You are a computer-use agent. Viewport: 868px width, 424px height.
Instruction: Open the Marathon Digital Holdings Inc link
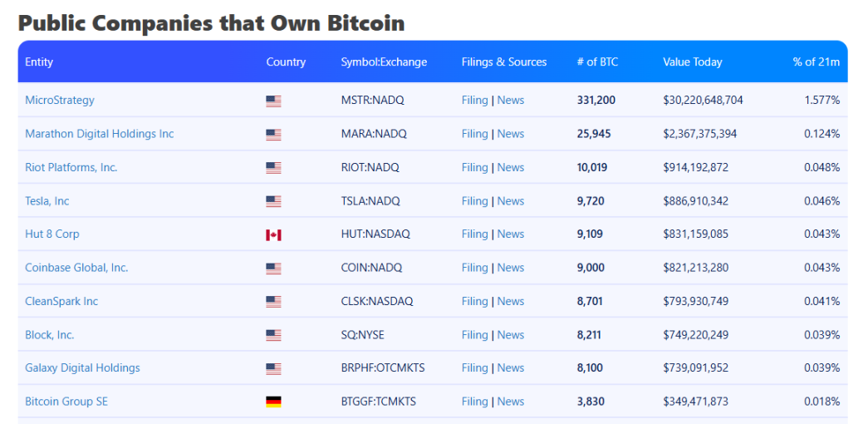pos(100,134)
